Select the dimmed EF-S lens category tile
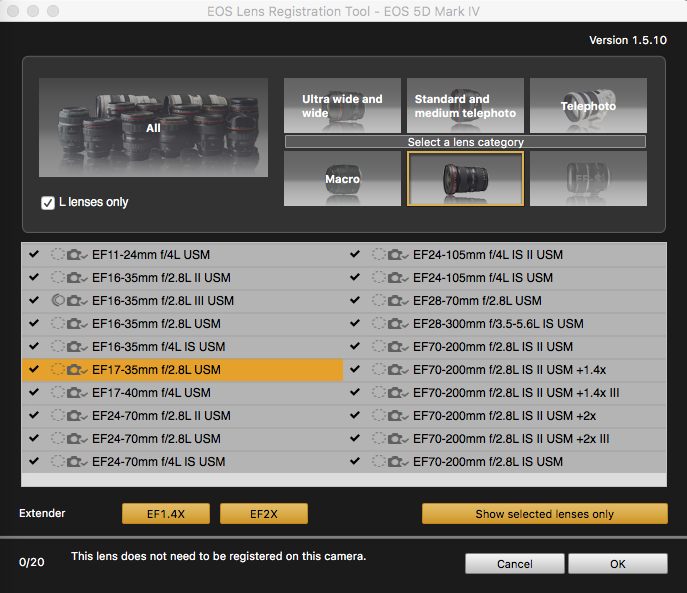The height and width of the screenshot is (593, 687). click(588, 179)
